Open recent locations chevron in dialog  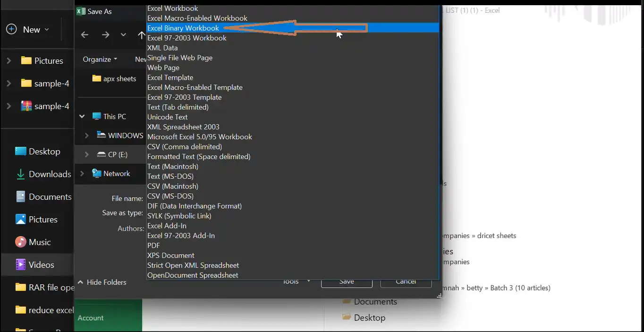(x=123, y=34)
